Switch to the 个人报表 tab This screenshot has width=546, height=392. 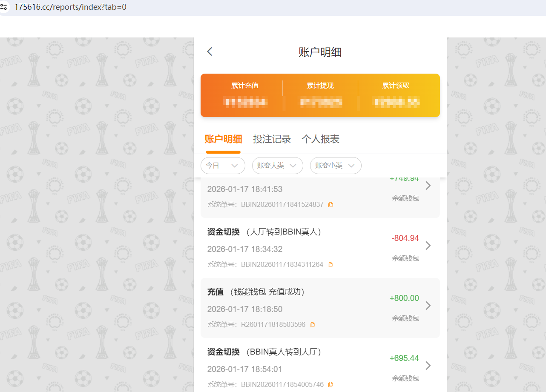(320, 139)
